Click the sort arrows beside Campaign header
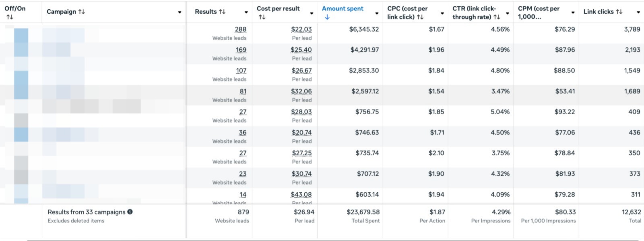The image size is (644, 241). coord(82,12)
